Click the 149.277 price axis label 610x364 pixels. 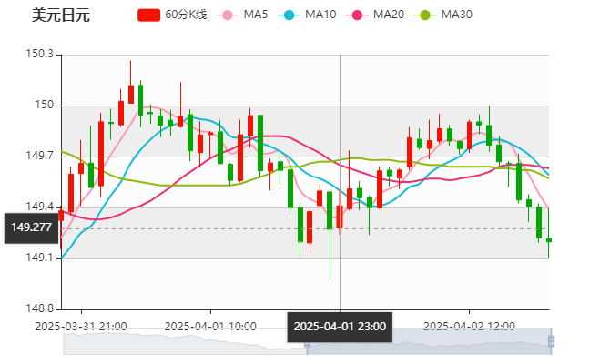[30, 227]
